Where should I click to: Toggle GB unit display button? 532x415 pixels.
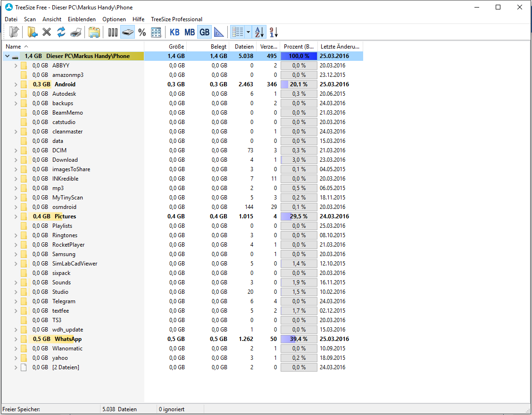[x=205, y=32]
